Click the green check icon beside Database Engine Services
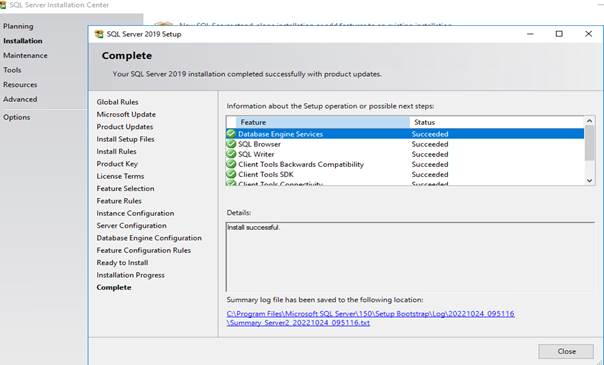Viewport: 604px width, 365px height. (231, 134)
